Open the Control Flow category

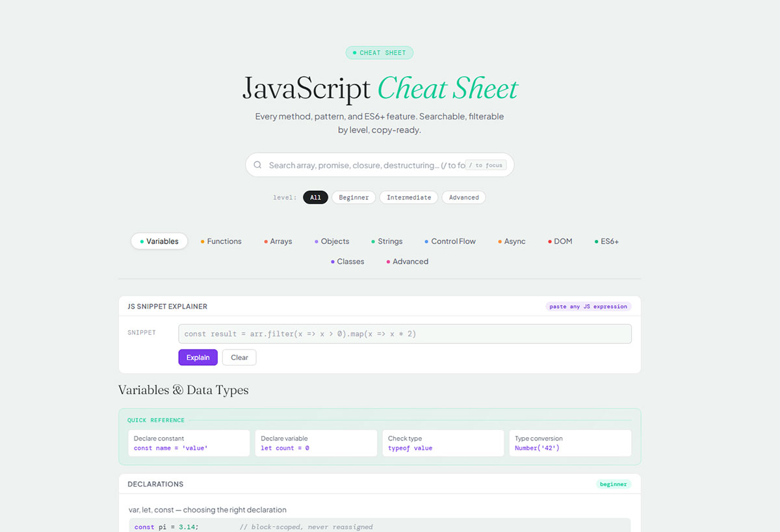[450, 241]
